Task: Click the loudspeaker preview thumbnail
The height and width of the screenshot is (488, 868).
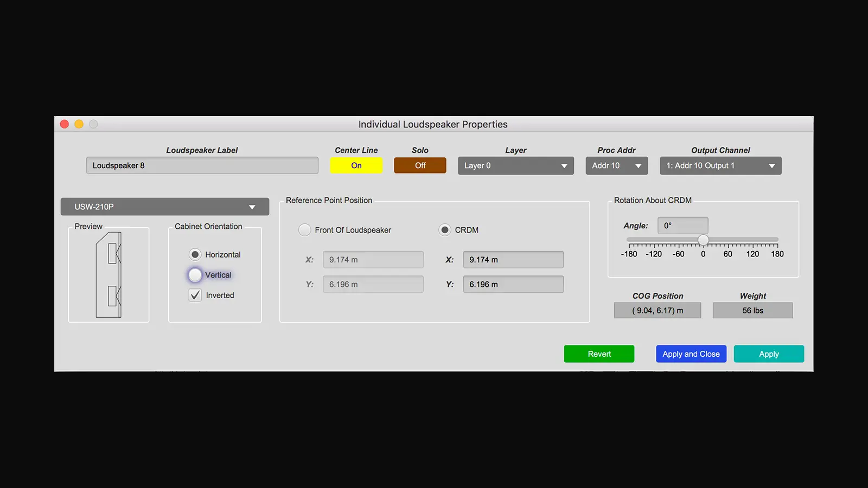Action: 108,275
